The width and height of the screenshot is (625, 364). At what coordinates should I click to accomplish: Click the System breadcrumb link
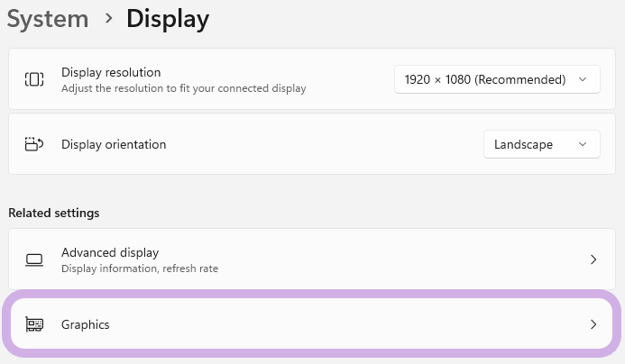(x=48, y=18)
